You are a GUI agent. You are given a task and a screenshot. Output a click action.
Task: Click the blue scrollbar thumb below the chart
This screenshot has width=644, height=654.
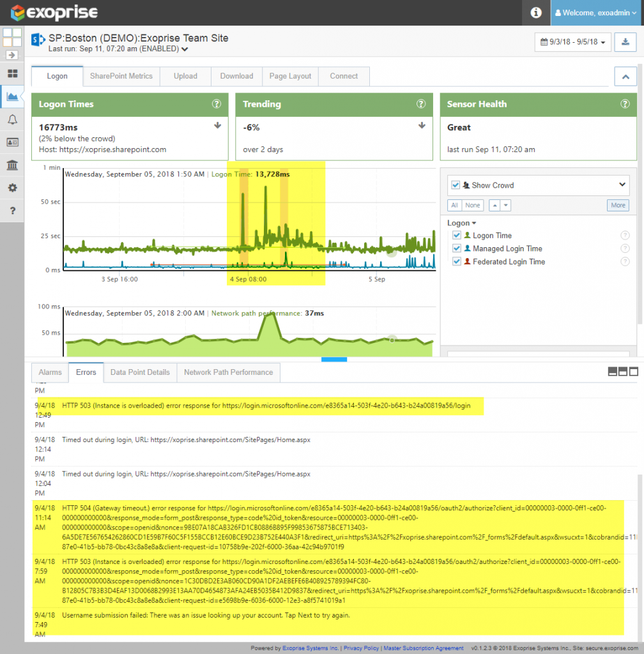click(334, 360)
